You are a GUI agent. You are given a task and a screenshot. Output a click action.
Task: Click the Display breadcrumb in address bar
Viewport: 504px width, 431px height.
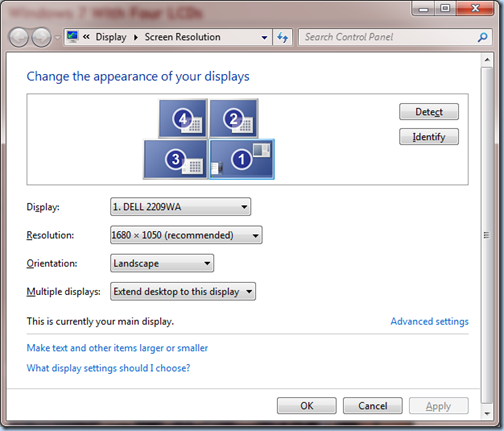click(x=111, y=37)
